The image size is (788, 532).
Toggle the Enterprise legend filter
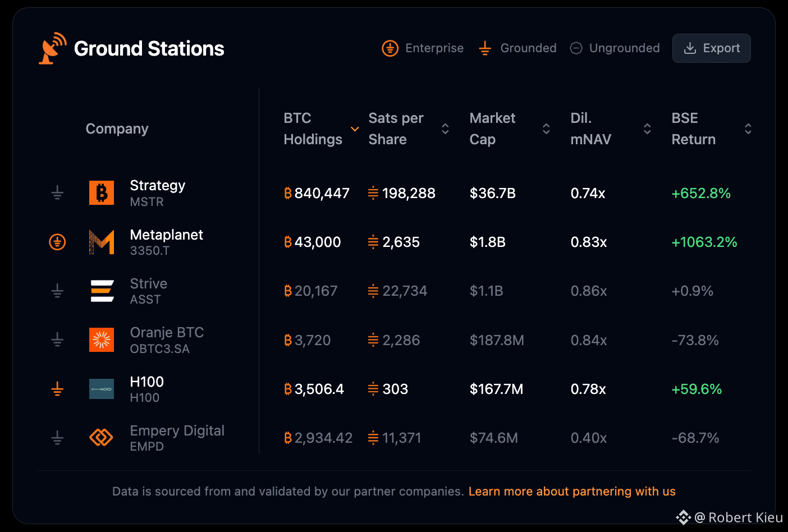pyautogui.click(x=423, y=48)
